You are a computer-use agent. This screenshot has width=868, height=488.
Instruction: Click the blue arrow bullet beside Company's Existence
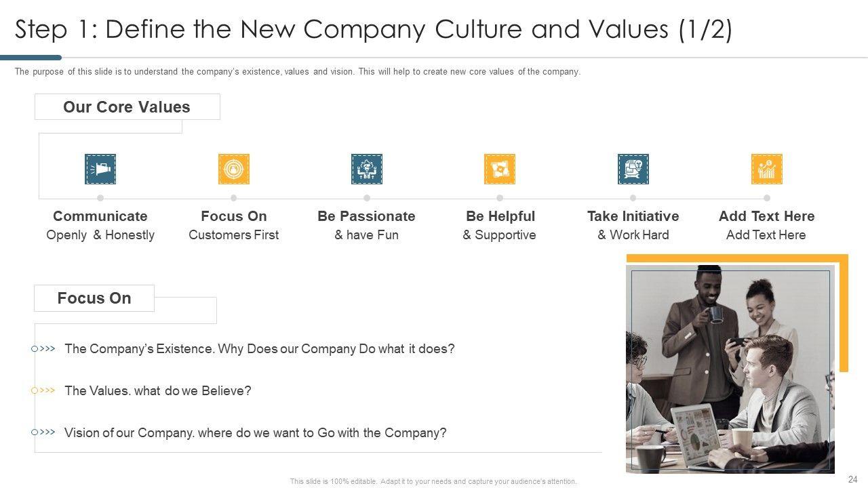click(x=44, y=349)
